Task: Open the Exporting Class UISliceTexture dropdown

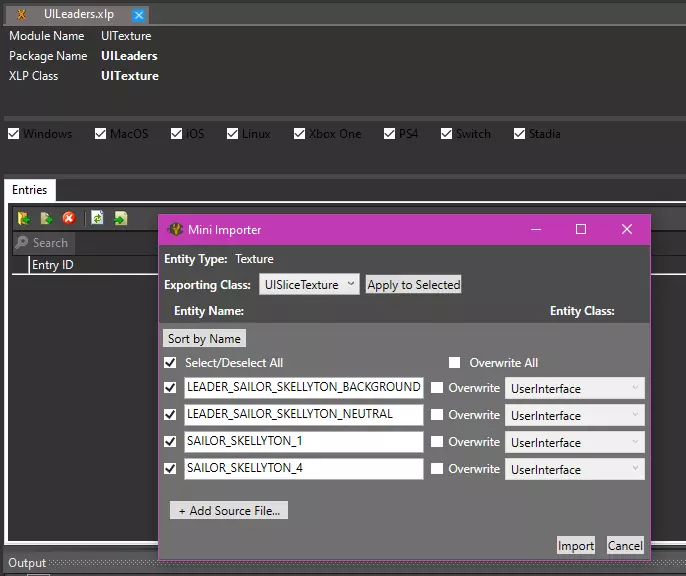Action: (309, 285)
